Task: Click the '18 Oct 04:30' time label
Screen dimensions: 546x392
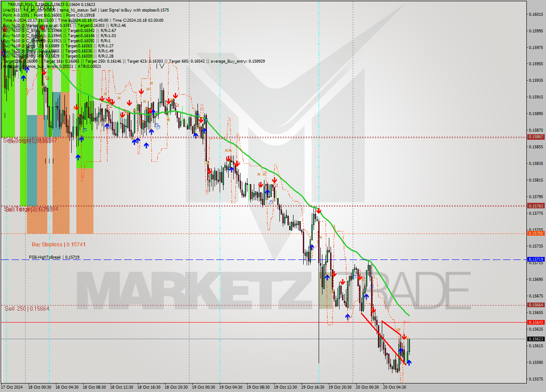Action: pyautogui.click(x=67, y=387)
